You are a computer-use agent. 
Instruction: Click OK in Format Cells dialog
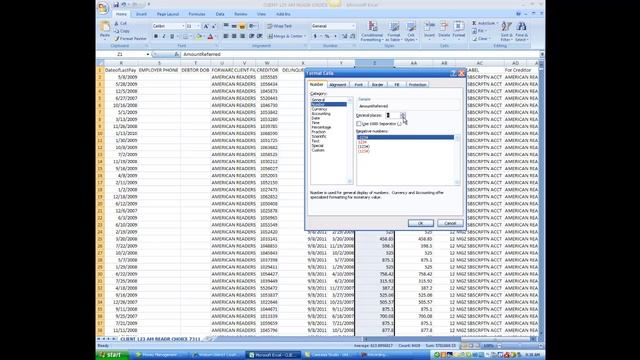(420, 223)
